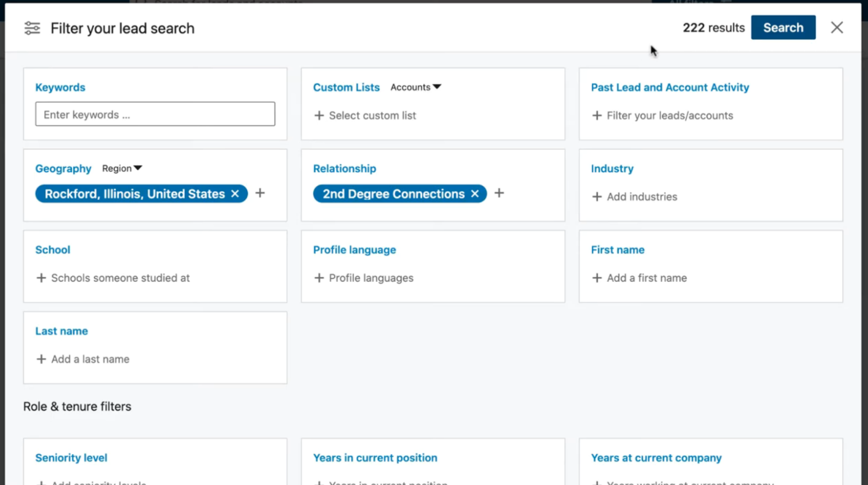Add another geography with plus icon

pos(260,193)
